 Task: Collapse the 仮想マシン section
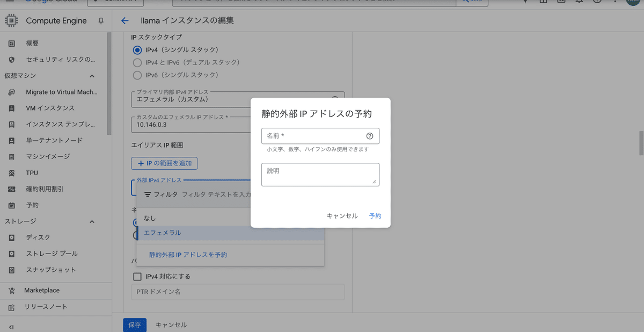[91, 76]
